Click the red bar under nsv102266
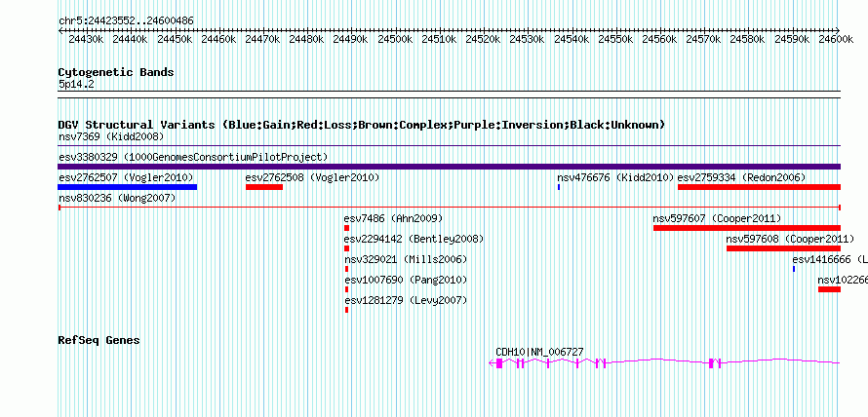This screenshot has height=417, width=868. (x=829, y=289)
